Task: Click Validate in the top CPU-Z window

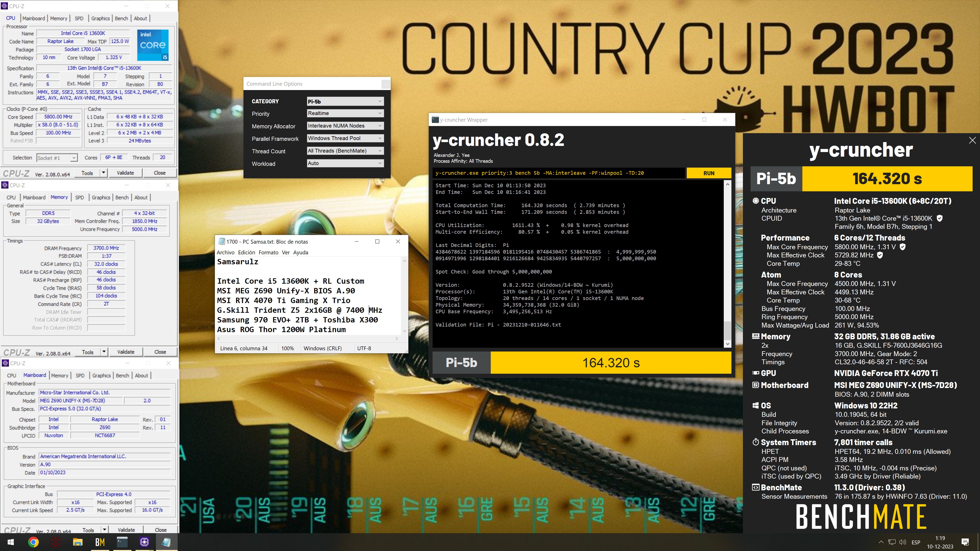Action: (125, 173)
